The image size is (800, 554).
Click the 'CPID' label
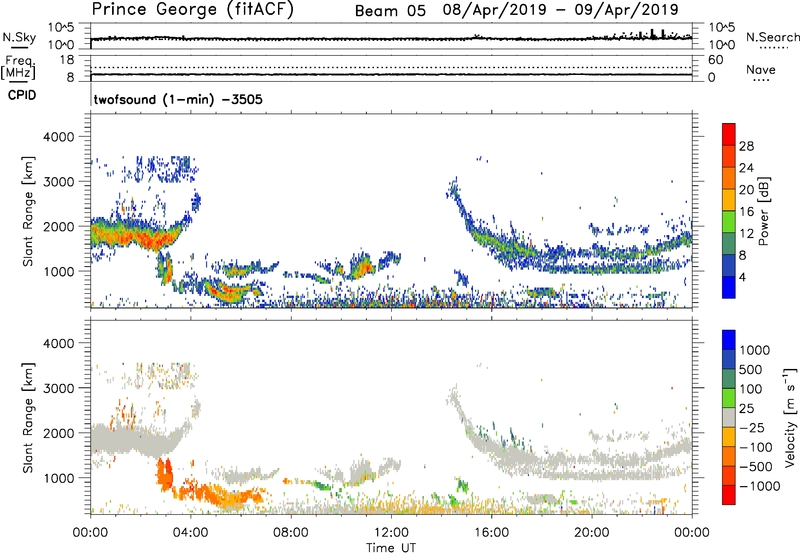pyautogui.click(x=22, y=95)
